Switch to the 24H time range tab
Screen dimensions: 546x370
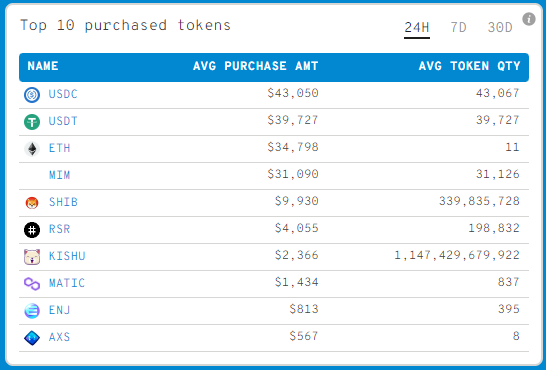(417, 28)
